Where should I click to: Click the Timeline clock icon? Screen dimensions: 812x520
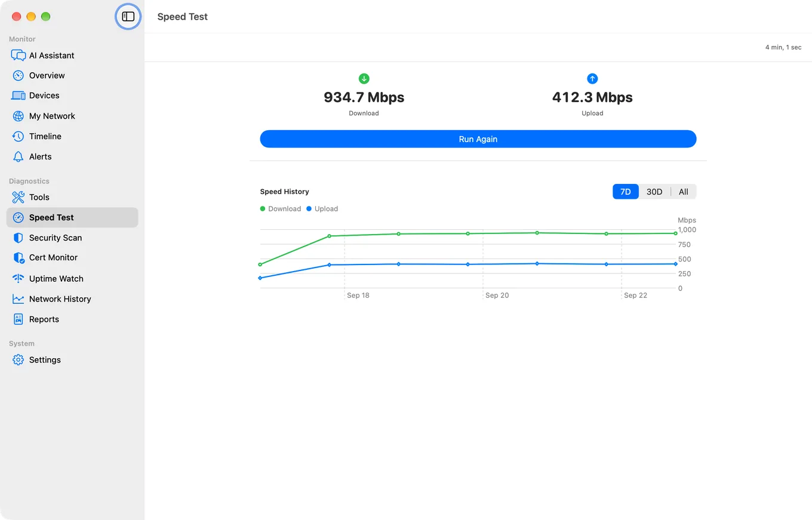(x=18, y=136)
